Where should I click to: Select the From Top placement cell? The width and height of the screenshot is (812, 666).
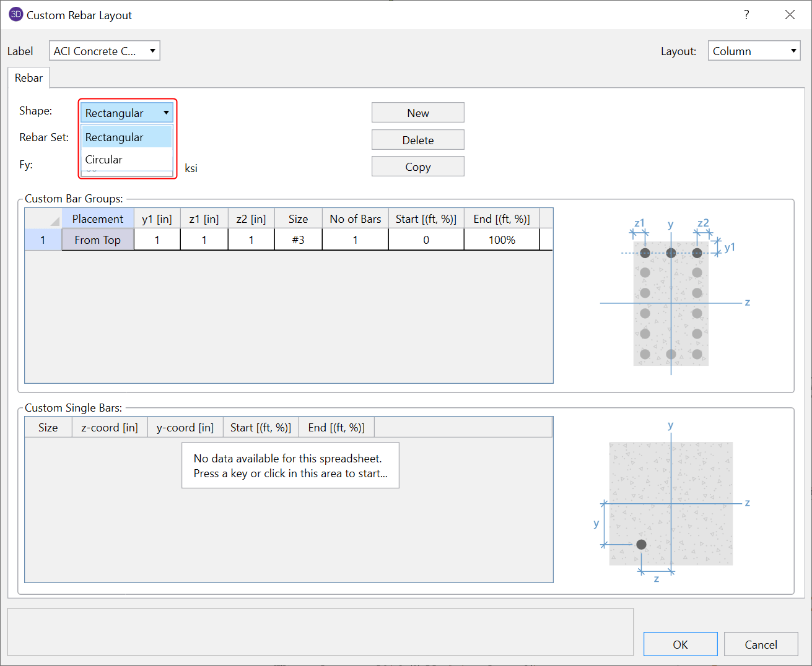pos(98,240)
